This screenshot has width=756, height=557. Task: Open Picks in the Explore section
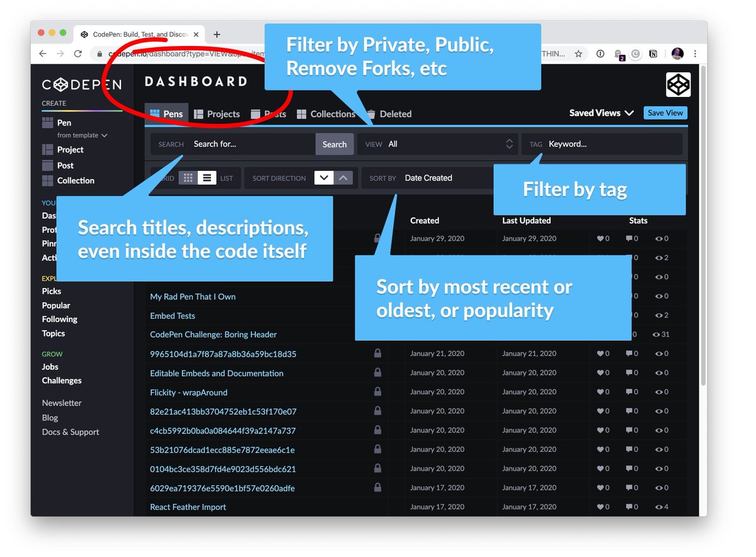(52, 291)
